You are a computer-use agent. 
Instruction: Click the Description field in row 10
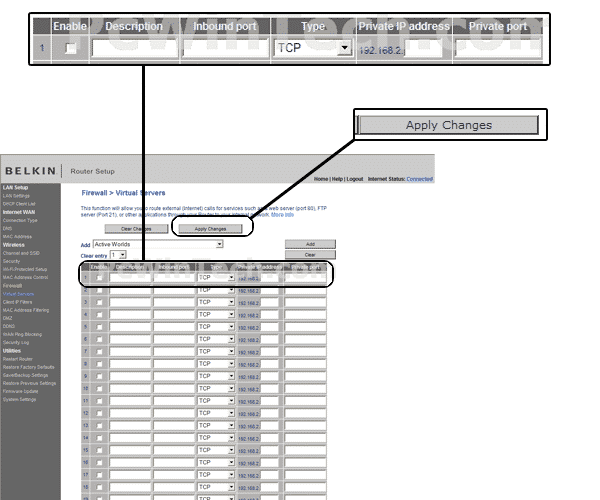(x=130, y=388)
